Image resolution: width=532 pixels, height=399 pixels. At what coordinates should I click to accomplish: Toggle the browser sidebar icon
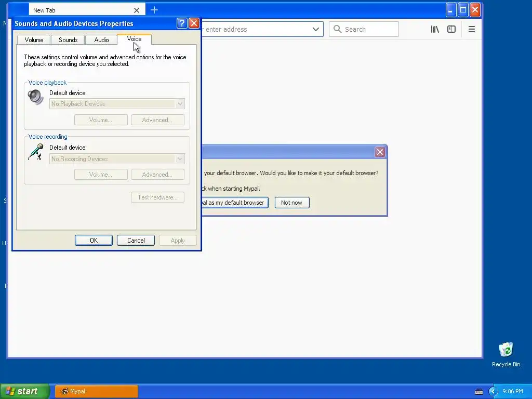coord(451,29)
